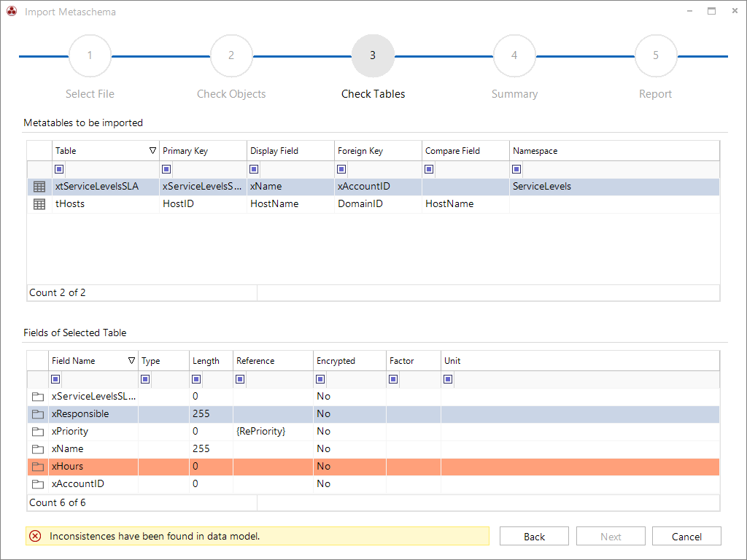Click the table icon for xtServiceLevelsSLA row
The image size is (747, 560).
tap(39, 187)
